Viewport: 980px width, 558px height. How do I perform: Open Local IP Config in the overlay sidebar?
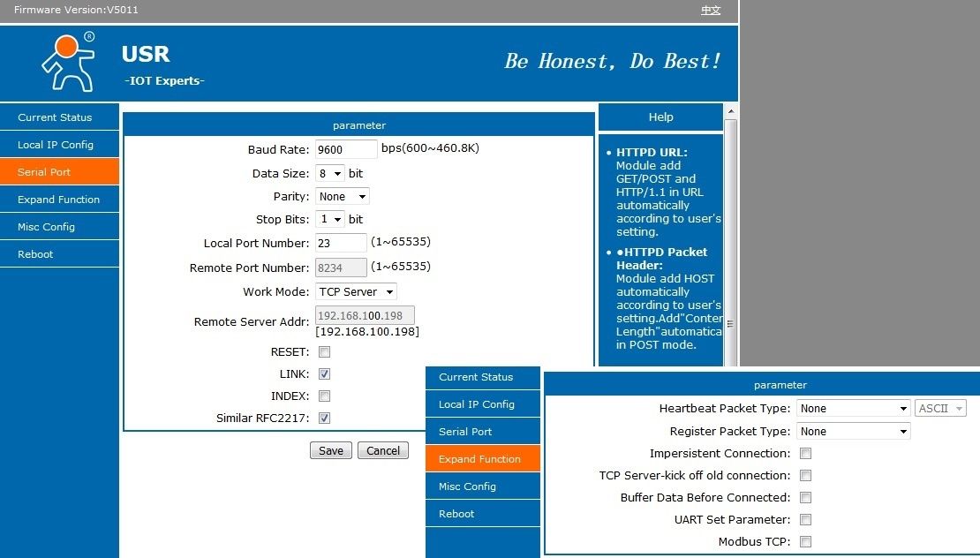[483, 404]
